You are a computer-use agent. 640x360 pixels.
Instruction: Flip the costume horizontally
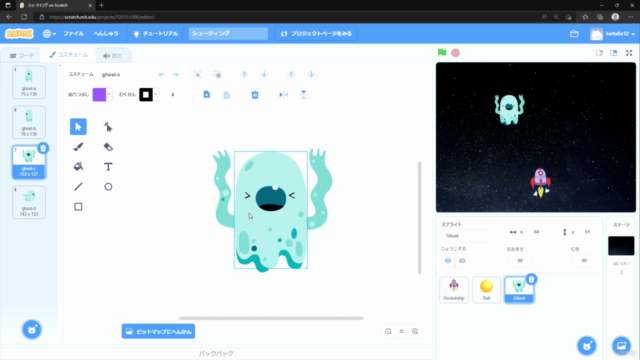pyautogui.click(x=283, y=95)
